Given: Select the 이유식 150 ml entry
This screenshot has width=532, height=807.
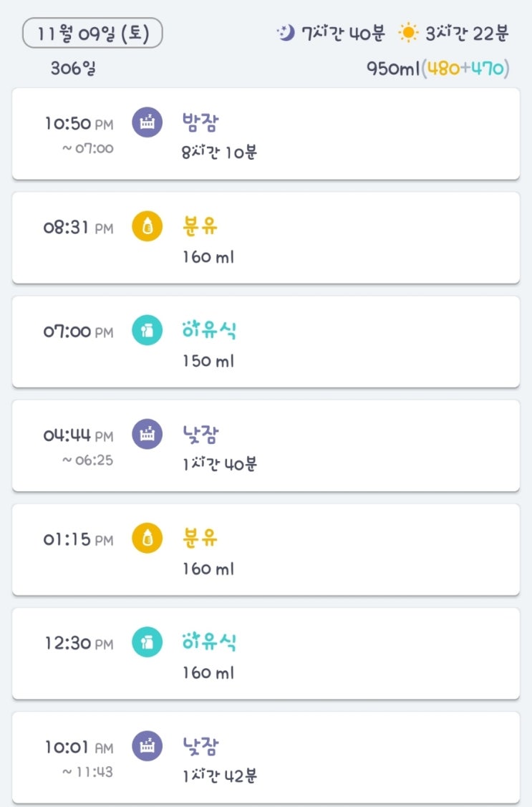Looking at the screenshot, I should (322, 342).
